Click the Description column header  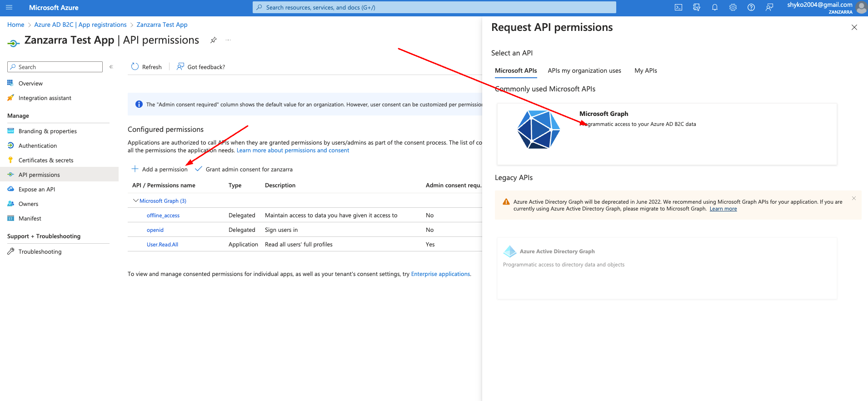click(280, 185)
